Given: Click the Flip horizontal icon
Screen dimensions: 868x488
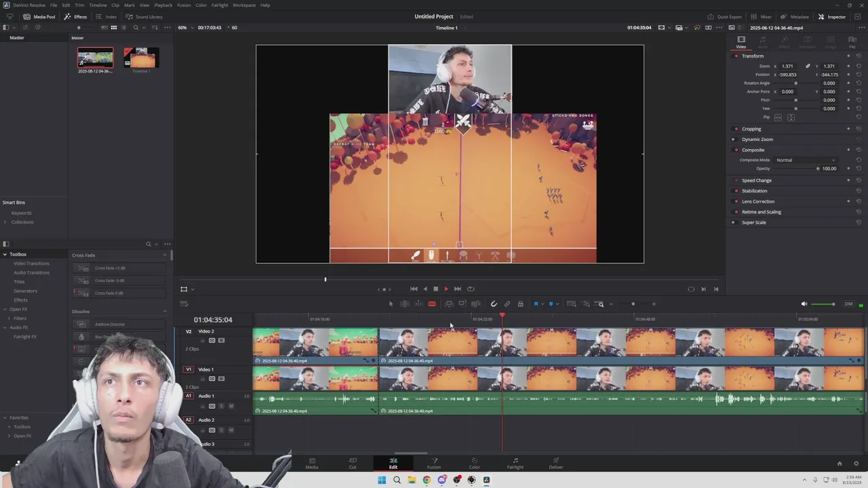Looking at the screenshot, I should [778, 117].
